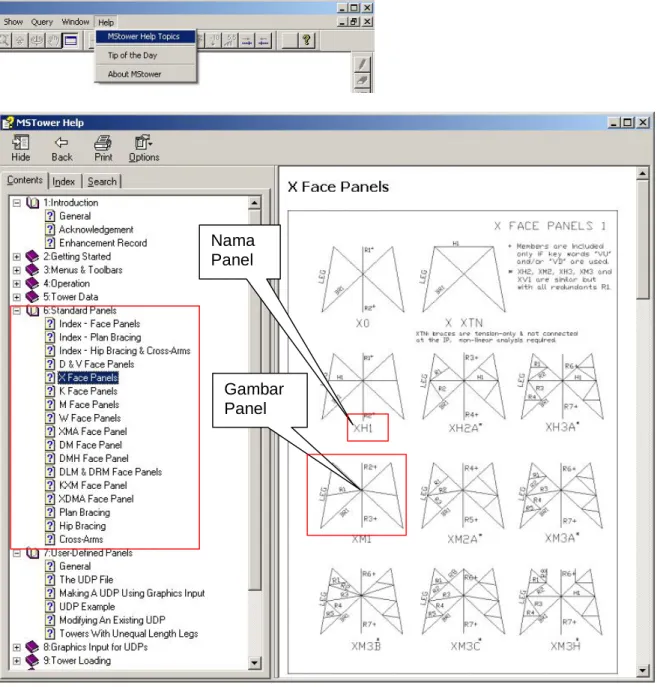Click the purple book icon of 2:Getting Started
The height and width of the screenshot is (687, 657).
tap(32, 256)
